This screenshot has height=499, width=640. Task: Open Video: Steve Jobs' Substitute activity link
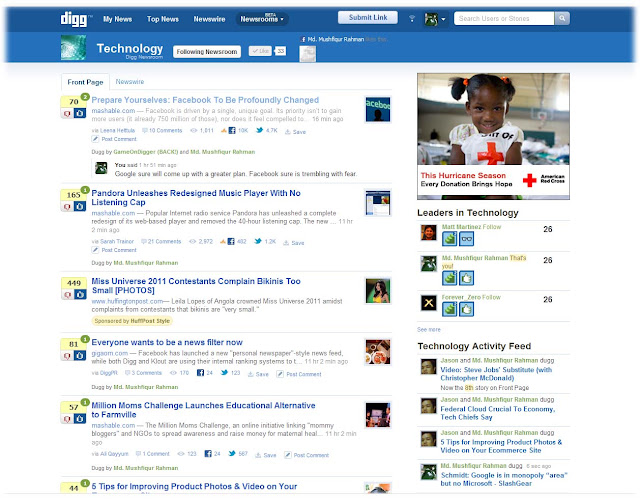[496, 374]
